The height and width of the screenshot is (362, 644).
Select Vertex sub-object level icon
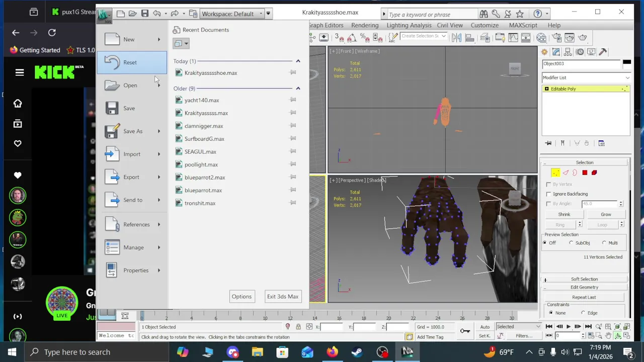click(x=555, y=173)
